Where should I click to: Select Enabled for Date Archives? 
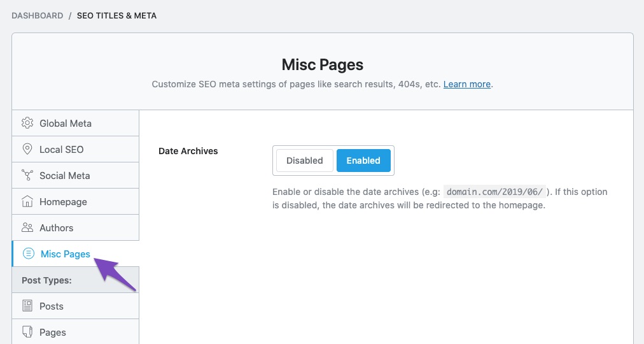(x=363, y=161)
